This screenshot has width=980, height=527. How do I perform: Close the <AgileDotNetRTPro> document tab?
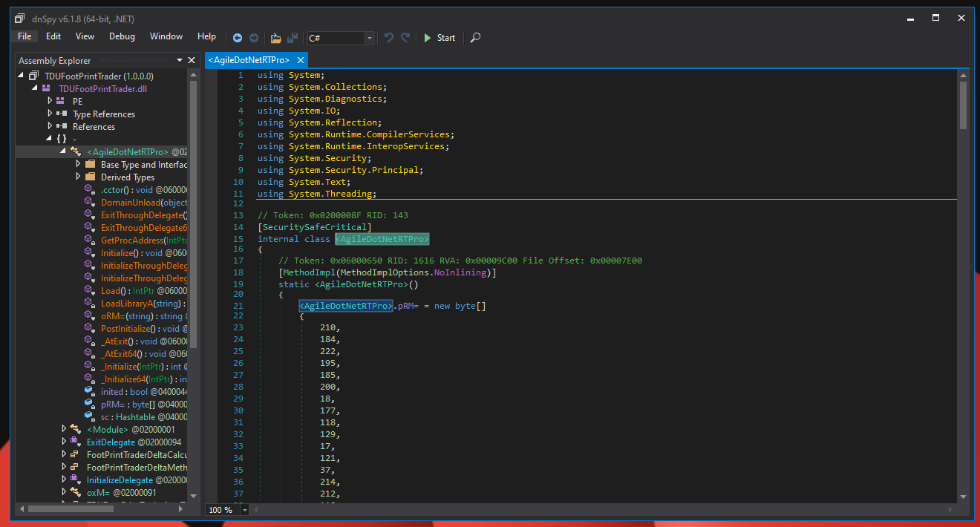tap(300, 60)
